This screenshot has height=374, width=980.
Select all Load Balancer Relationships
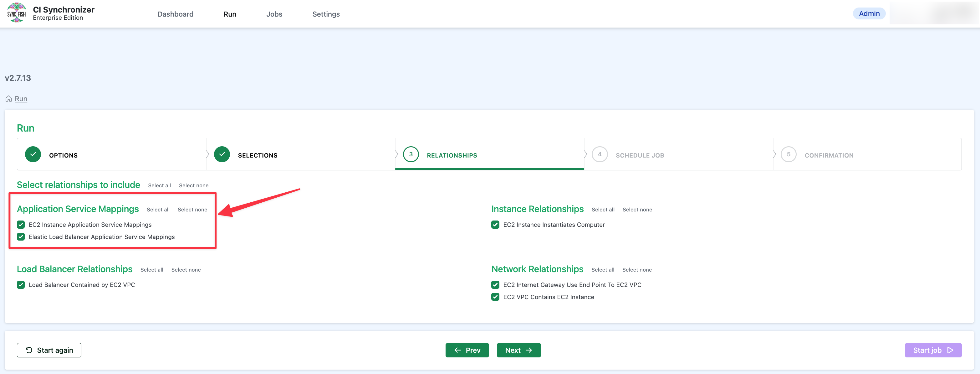(x=152, y=270)
